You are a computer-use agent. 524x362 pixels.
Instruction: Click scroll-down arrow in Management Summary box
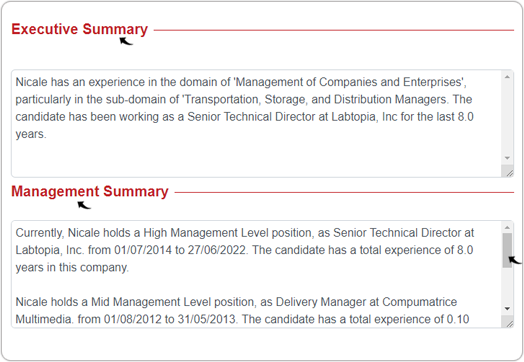pos(507,309)
